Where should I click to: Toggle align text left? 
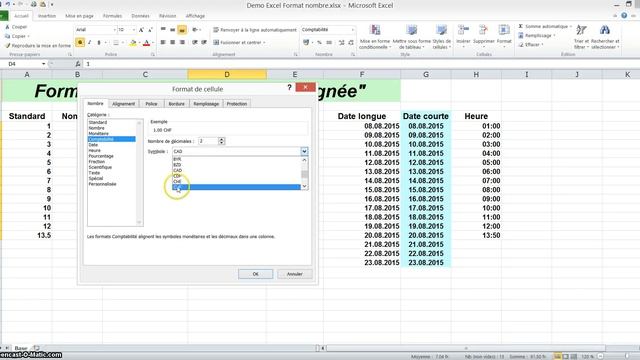163,42
